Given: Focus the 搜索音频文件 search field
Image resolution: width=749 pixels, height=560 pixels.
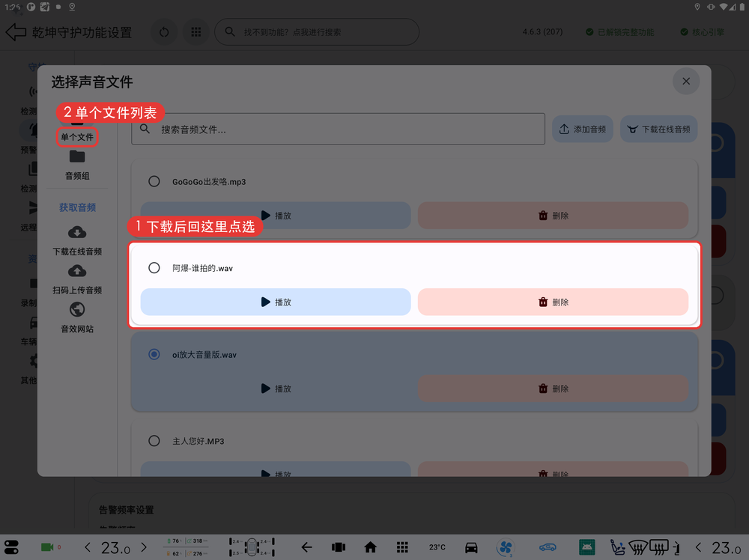Looking at the screenshot, I should (x=339, y=129).
